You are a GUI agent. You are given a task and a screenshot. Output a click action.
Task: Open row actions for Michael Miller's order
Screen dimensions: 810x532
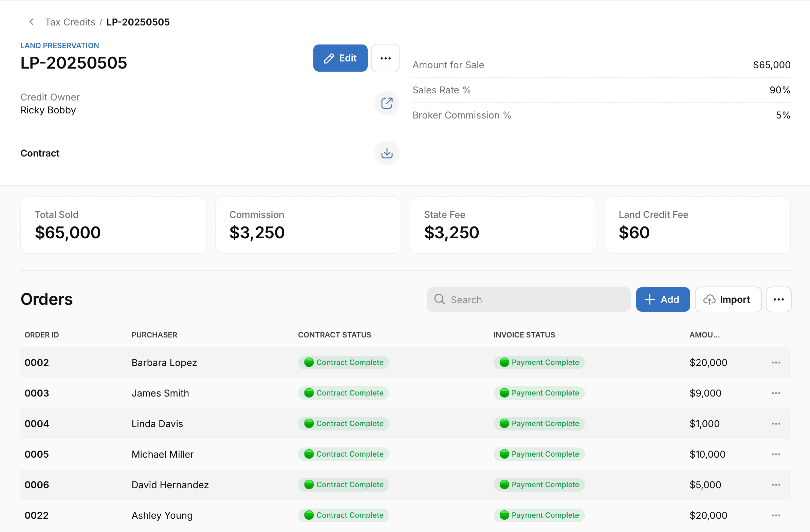coord(776,454)
